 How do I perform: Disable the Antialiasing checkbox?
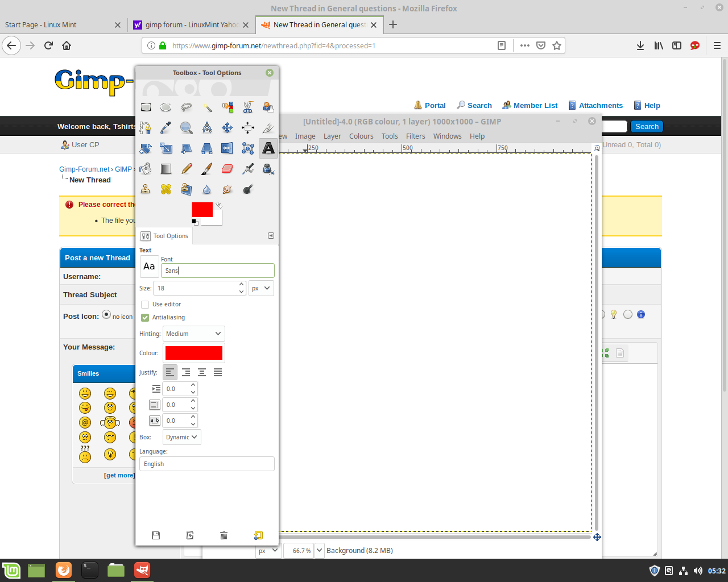pos(145,318)
